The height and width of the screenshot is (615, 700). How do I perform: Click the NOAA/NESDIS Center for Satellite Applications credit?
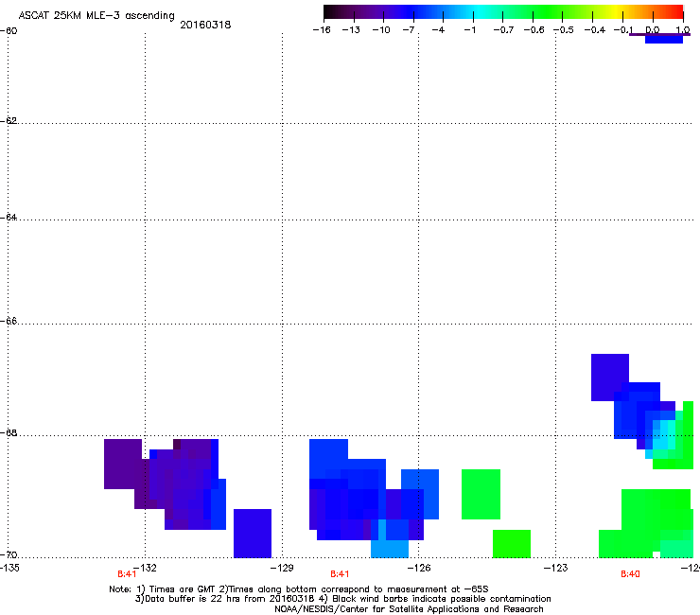(409, 609)
